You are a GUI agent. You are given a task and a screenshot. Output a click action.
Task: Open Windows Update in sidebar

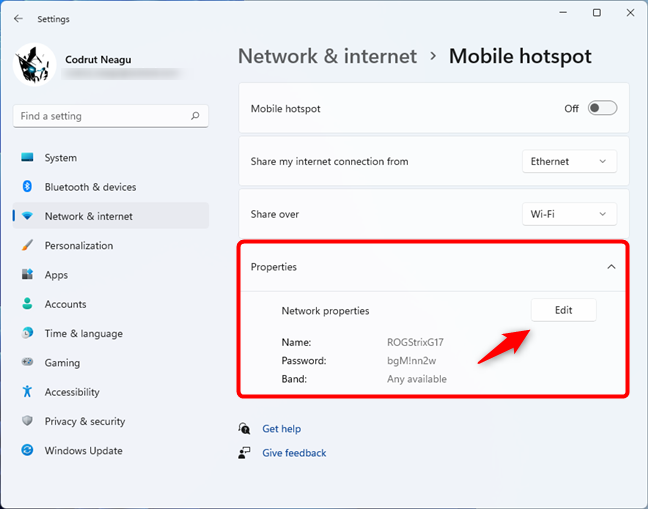point(110,450)
